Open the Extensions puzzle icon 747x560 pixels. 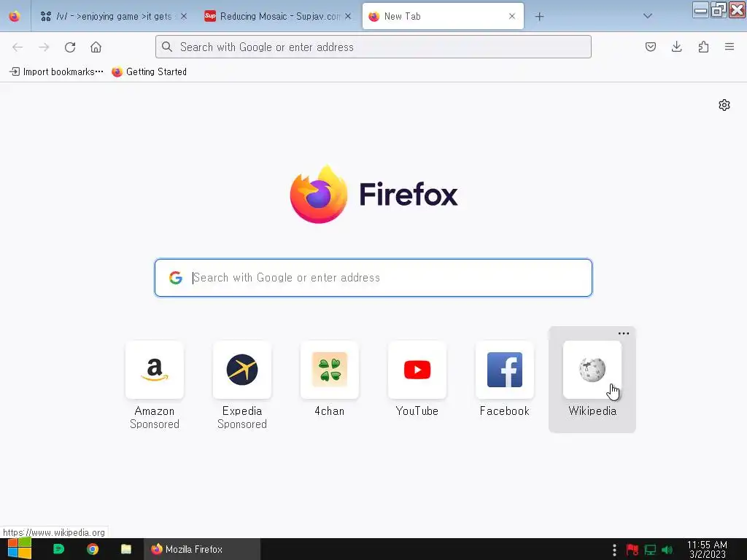coord(703,47)
